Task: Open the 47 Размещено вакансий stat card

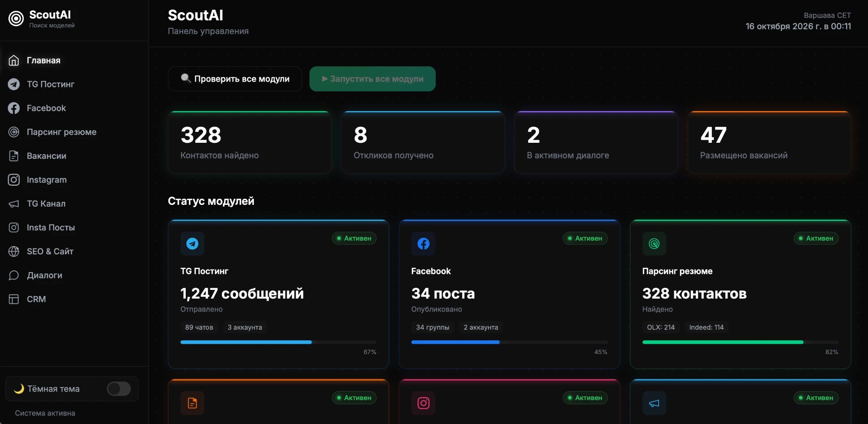Action: 769,142
